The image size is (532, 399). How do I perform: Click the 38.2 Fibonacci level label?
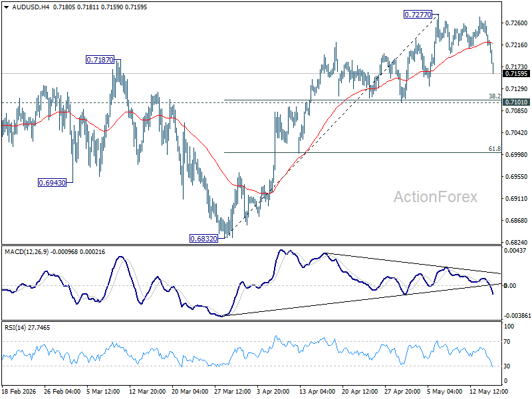pos(494,96)
